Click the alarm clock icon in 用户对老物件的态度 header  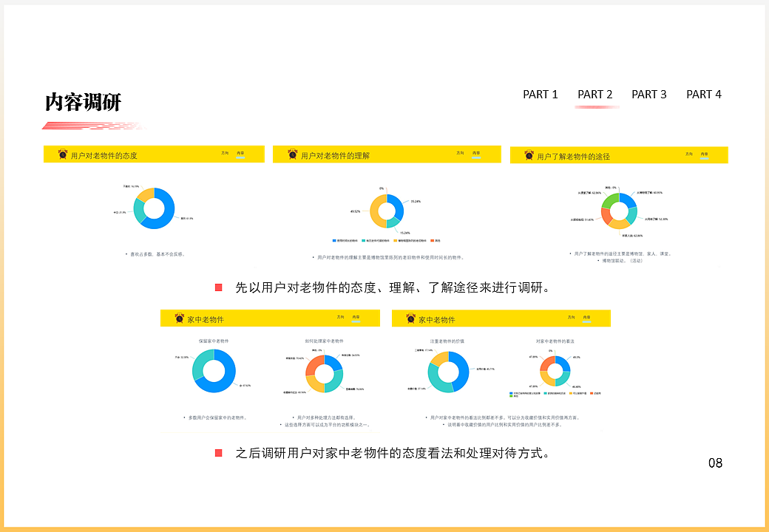(62, 154)
